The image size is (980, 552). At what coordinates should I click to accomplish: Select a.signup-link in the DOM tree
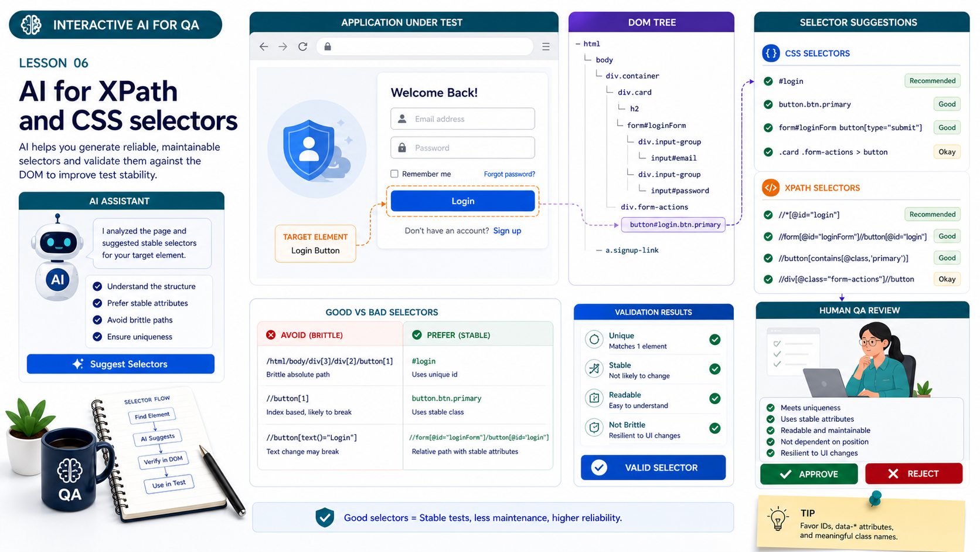[632, 250]
